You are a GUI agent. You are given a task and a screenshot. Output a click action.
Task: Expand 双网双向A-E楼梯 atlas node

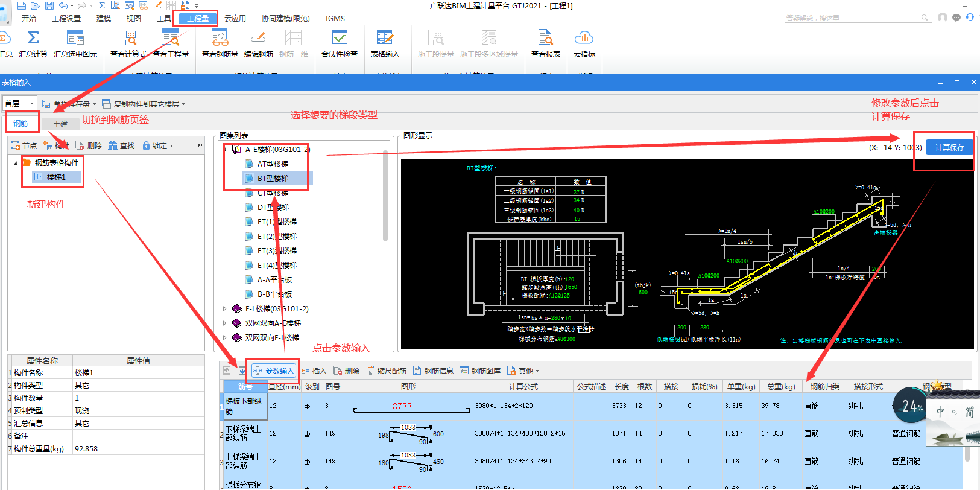(225, 323)
